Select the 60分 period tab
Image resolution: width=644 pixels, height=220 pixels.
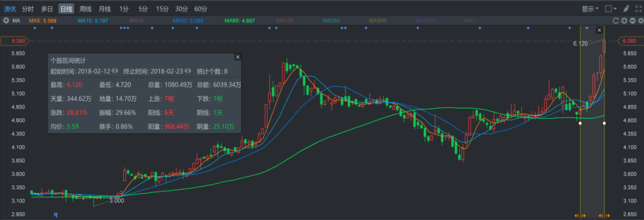click(x=201, y=9)
